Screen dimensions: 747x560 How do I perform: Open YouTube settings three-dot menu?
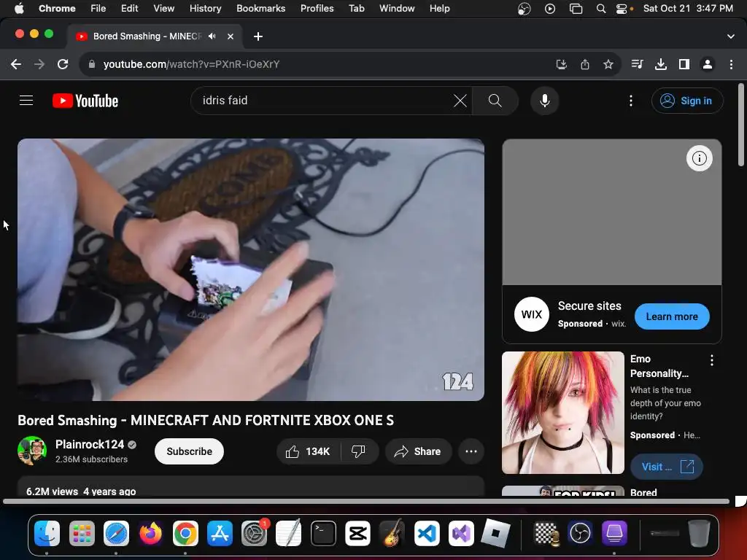(x=631, y=101)
